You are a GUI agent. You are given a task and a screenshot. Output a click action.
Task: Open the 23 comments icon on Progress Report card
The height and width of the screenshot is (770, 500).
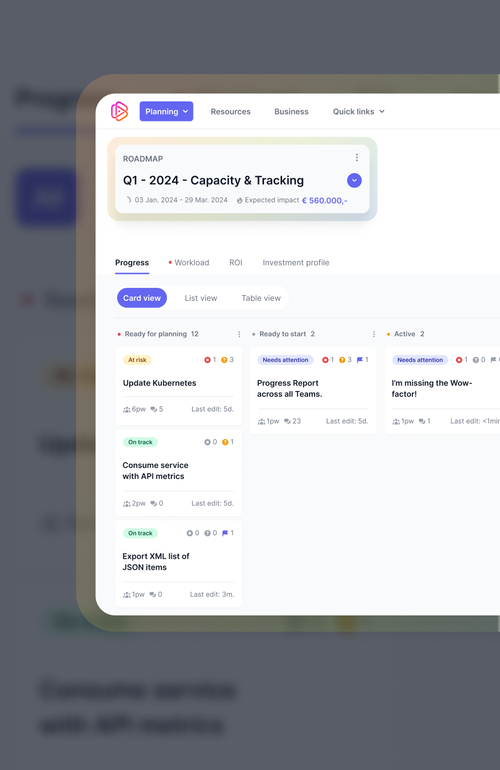(x=287, y=421)
